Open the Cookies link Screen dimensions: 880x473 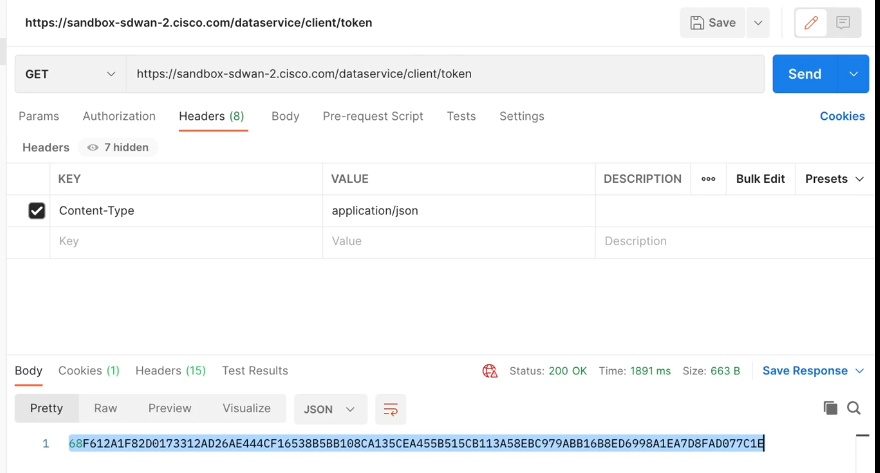pyautogui.click(x=842, y=116)
